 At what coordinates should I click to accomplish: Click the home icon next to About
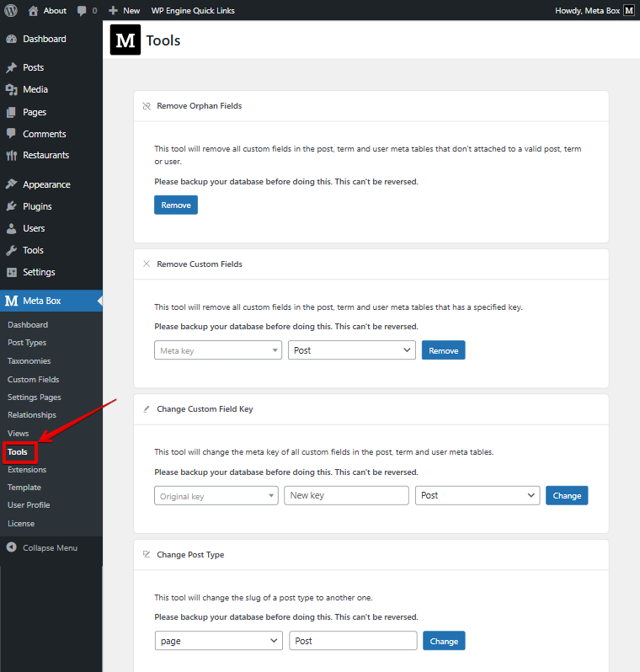(33, 11)
